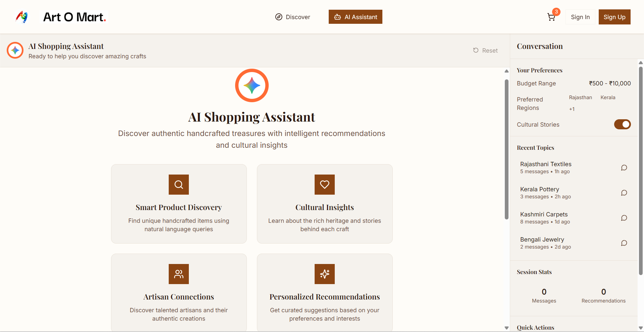Open chat icon for Kashmiri Carpets
This screenshot has width=644, height=332.
click(624, 218)
